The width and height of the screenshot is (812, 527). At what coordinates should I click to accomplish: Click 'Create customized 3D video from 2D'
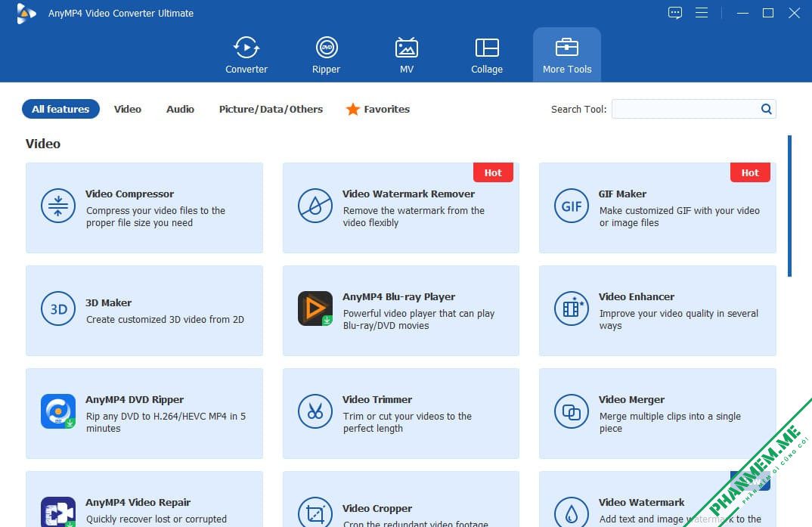(165, 320)
